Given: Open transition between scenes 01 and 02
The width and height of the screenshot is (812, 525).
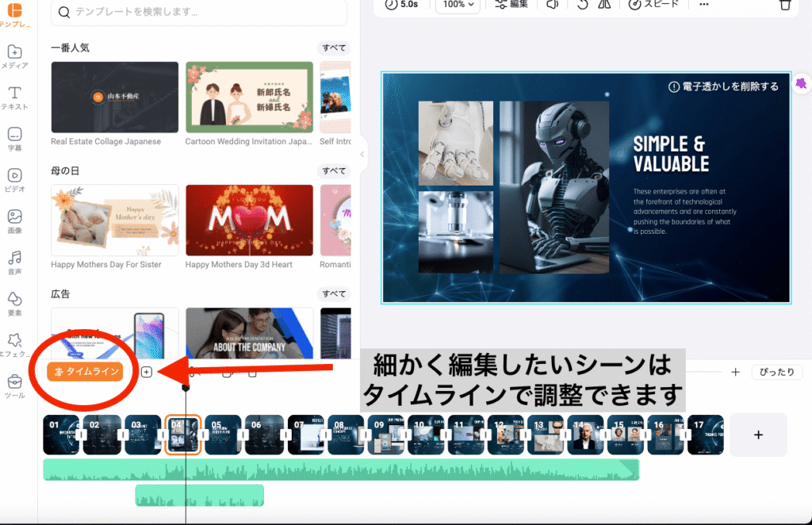Looking at the screenshot, I should pyautogui.click(x=82, y=435).
